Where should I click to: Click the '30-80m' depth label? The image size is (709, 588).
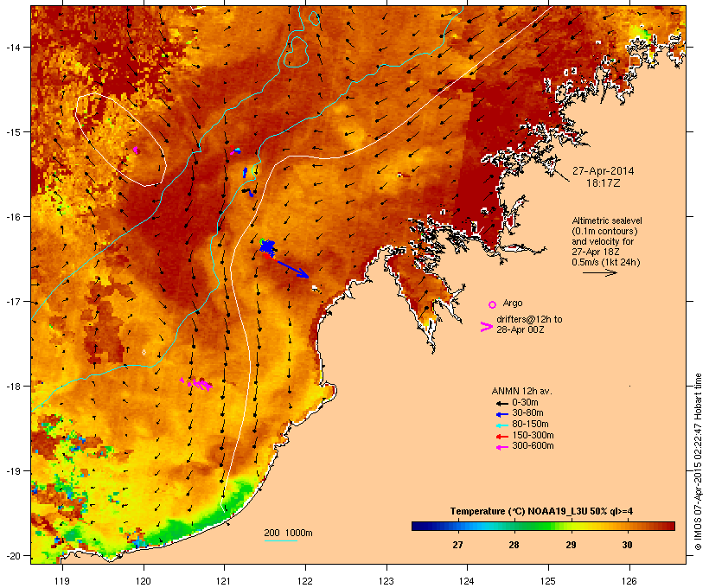pos(527,413)
